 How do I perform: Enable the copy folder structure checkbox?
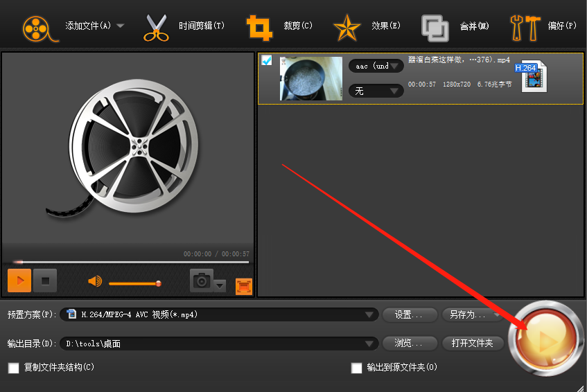(14, 368)
